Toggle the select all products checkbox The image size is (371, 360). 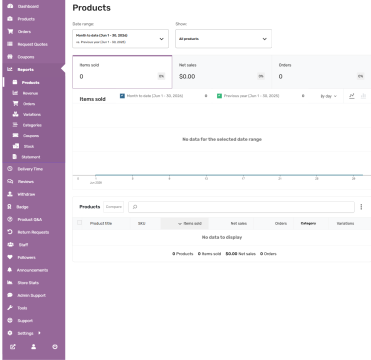click(x=79, y=223)
